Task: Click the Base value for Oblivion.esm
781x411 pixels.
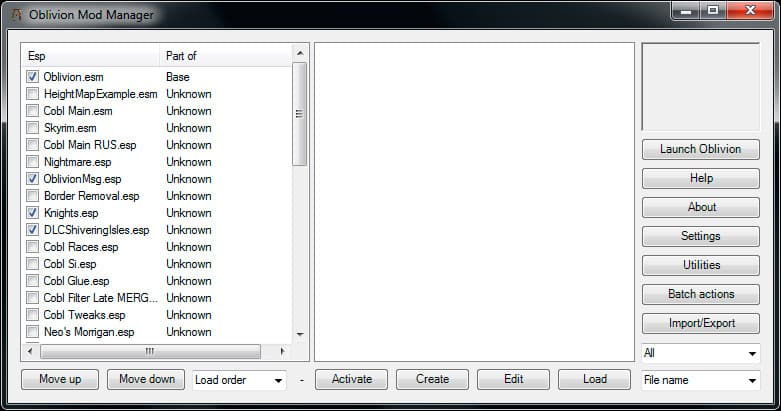Action: (x=178, y=77)
